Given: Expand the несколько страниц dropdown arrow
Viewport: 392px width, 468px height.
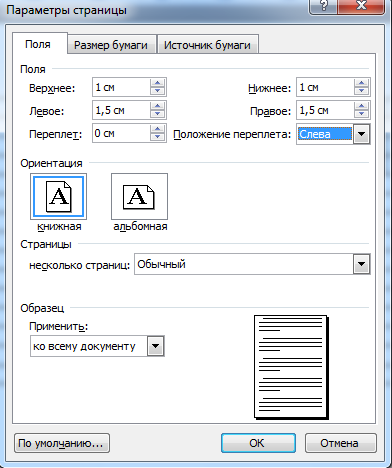Looking at the screenshot, I should (361, 265).
